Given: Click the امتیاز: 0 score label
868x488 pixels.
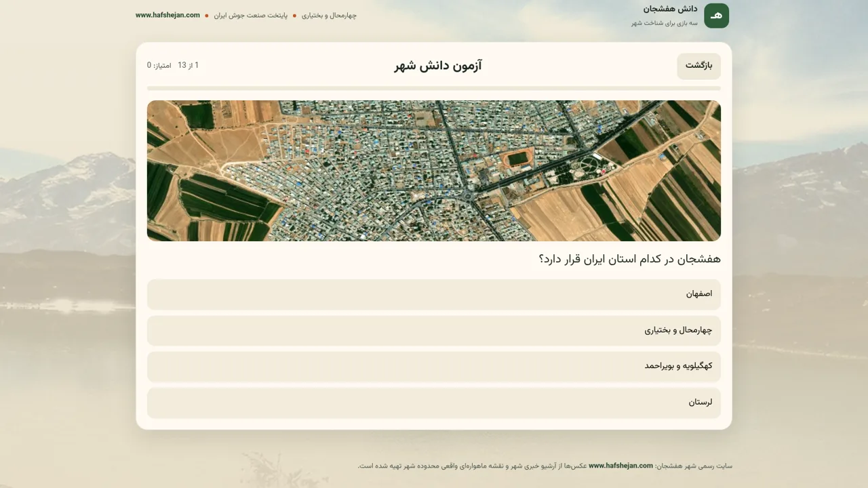Looking at the screenshot, I should point(159,66).
